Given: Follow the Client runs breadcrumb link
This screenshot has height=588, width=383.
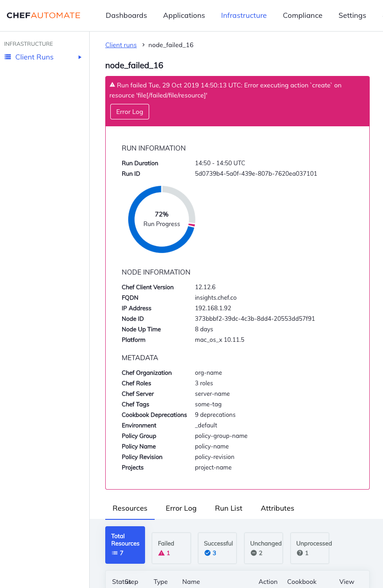Looking at the screenshot, I should click(121, 45).
